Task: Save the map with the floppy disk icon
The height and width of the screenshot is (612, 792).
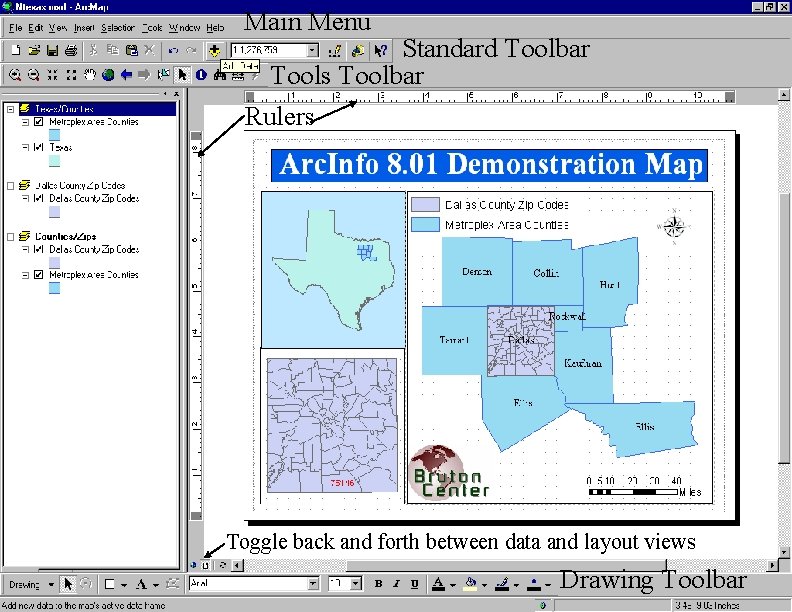Action: [52, 50]
